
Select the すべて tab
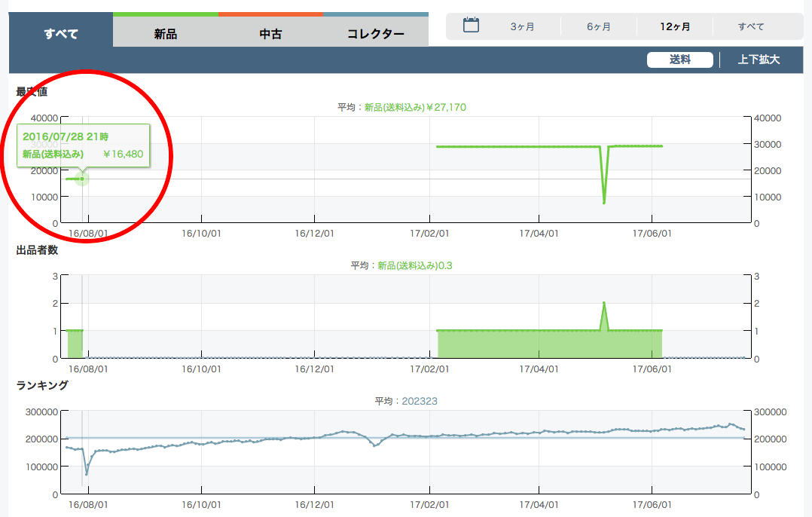(x=61, y=33)
